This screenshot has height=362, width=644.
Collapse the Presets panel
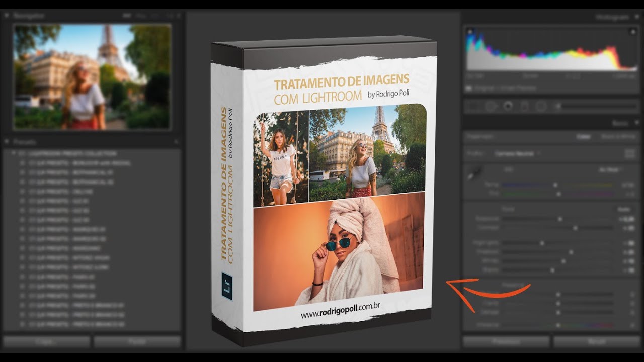tap(6, 142)
